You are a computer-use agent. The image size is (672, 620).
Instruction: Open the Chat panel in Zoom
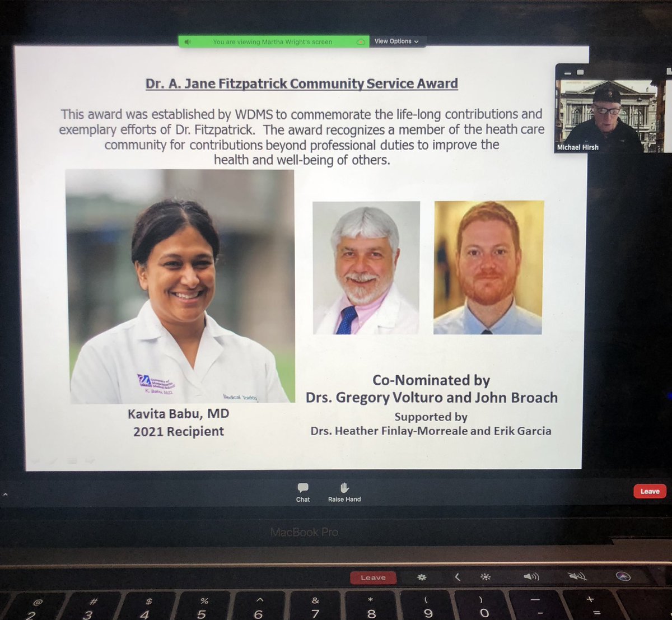click(303, 493)
